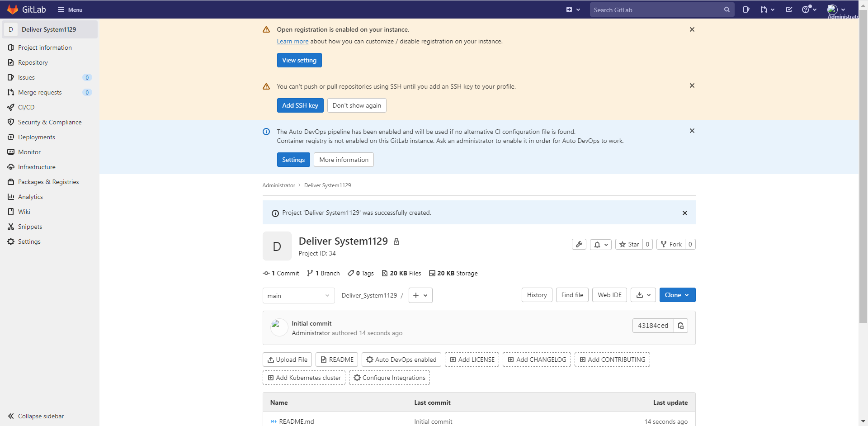The width and height of the screenshot is (868, 426).
Task: Open the main branch selector dropdown
Action: (298, 296)
